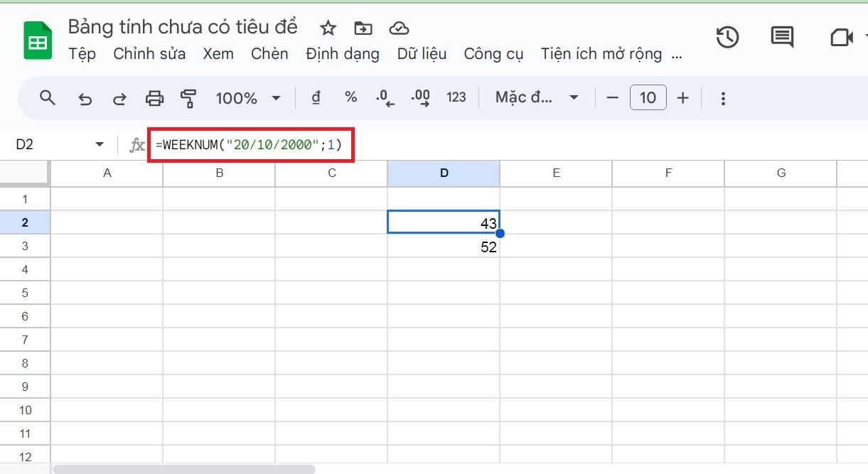Viewport: 868px width, 474px height.
Task: Select column B header
Action: [x=220, y=173]
